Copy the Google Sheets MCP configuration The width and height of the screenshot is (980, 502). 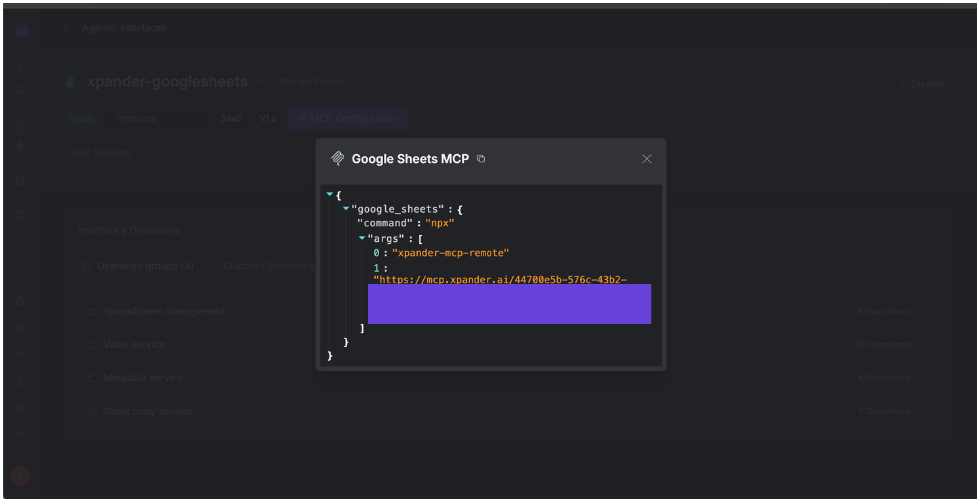tap(481, 159)
